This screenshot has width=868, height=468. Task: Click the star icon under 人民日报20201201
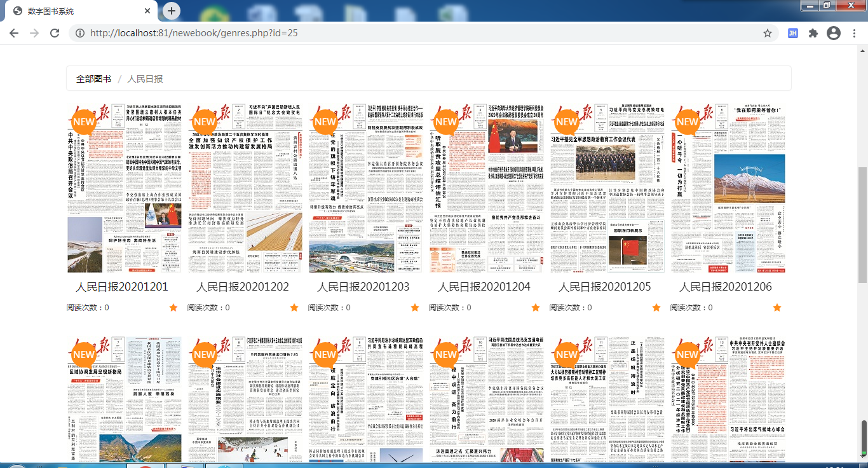click(173, 308)
